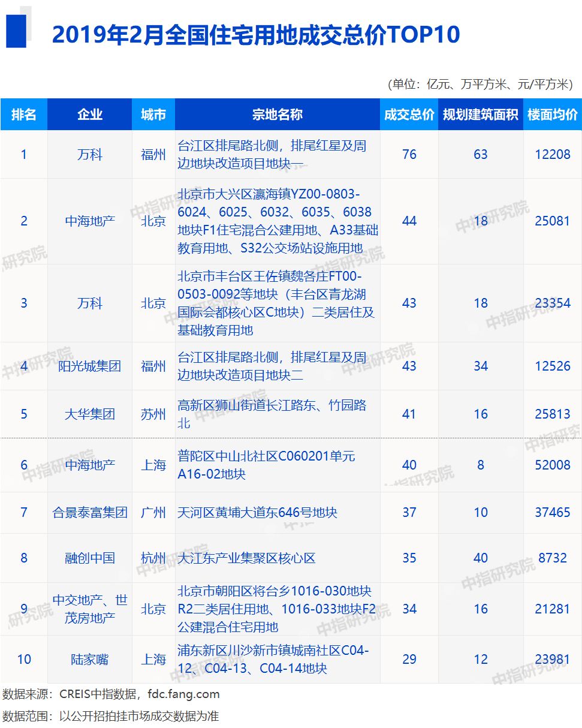Click the floor price 12208
This screenshot has height=728, width=582.
click(x=553, y=155)
